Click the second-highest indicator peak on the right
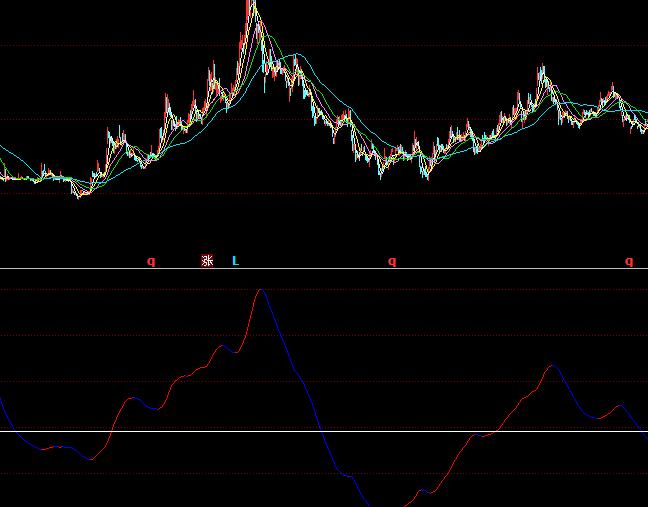This screenshot has height=507, width=648. pos(549,366)
